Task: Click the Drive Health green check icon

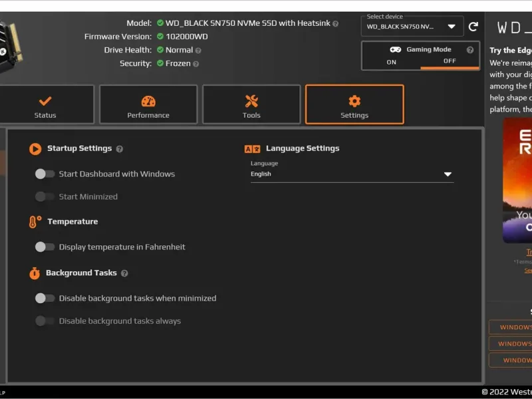Action: (160, 50)
